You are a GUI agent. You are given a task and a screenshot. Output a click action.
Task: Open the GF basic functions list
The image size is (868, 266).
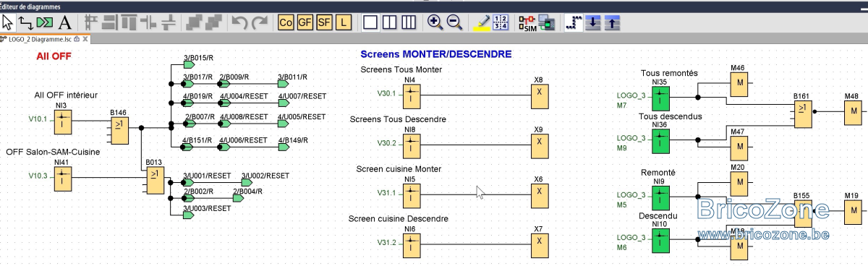(305, 22)
